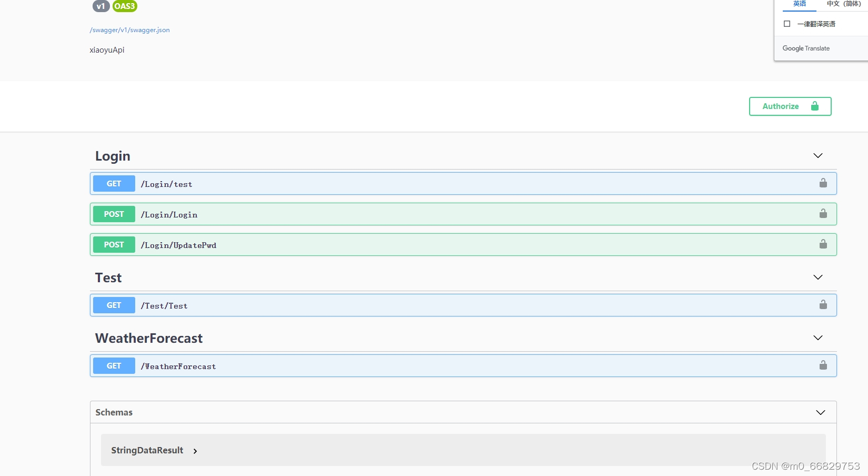This screenshot has height=476, width=868.
Task: Expand the POST /Login/UpdatePwd operation
Action: (463, 245)
